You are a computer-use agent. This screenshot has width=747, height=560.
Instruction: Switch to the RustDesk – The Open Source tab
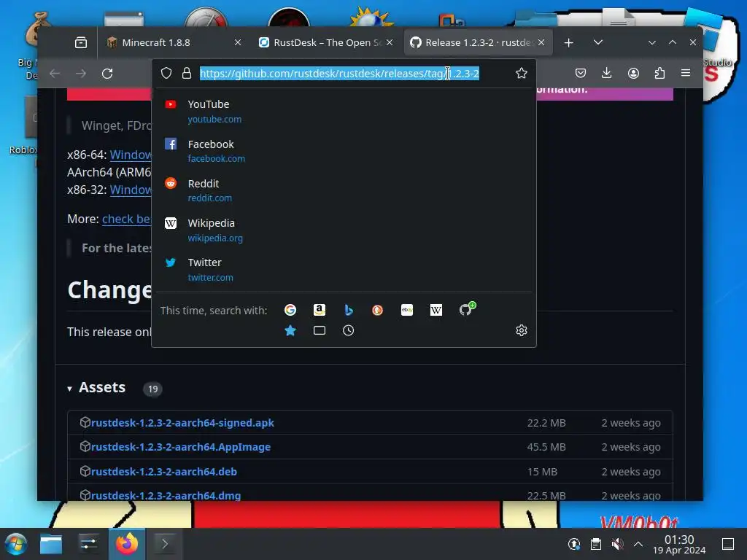[x=326, y=43]
